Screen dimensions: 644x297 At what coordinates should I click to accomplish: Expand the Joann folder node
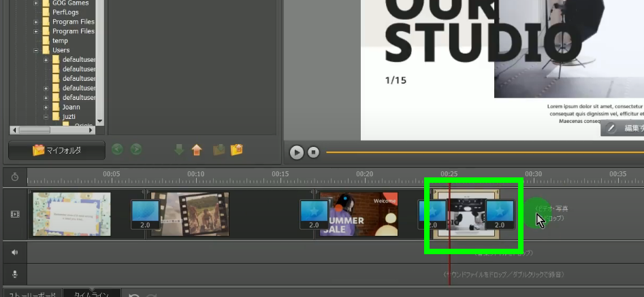tap(46, 107)
